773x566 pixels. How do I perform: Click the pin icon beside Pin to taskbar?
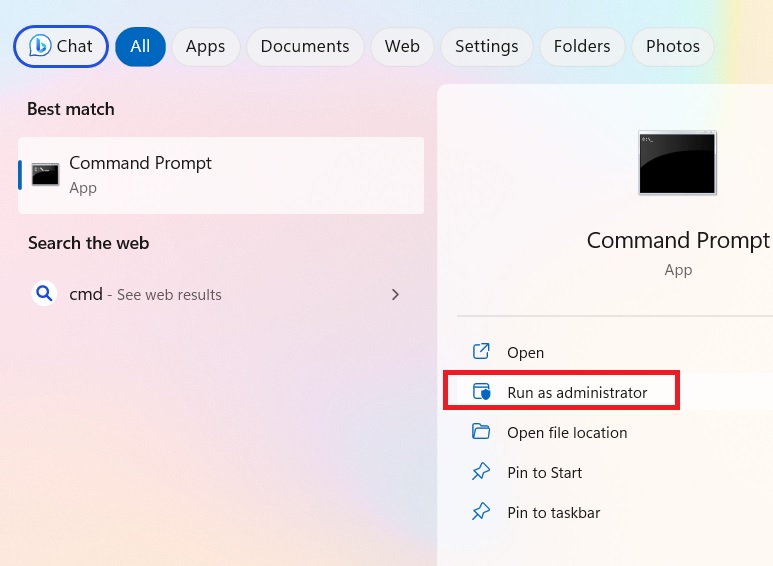coord(481,511)
